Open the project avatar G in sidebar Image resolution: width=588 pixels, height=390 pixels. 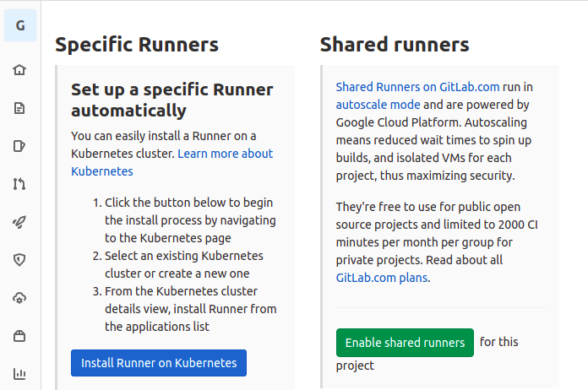click(x=20, y=25)
